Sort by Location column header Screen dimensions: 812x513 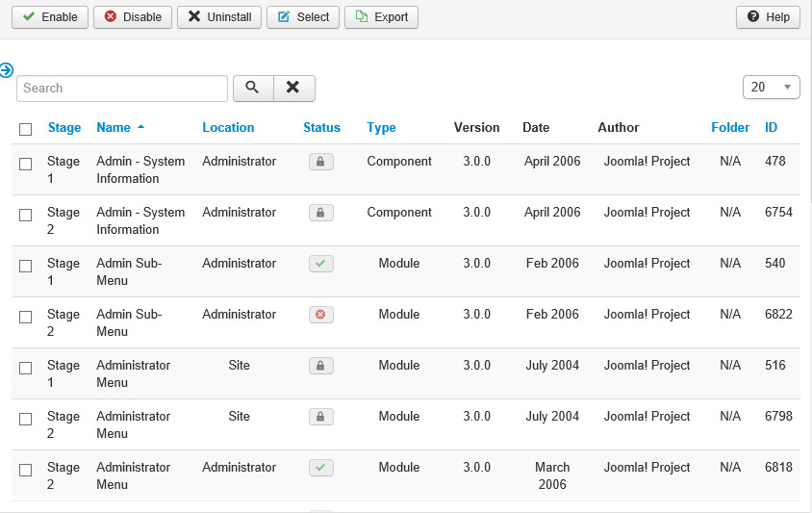coord(228,127)
